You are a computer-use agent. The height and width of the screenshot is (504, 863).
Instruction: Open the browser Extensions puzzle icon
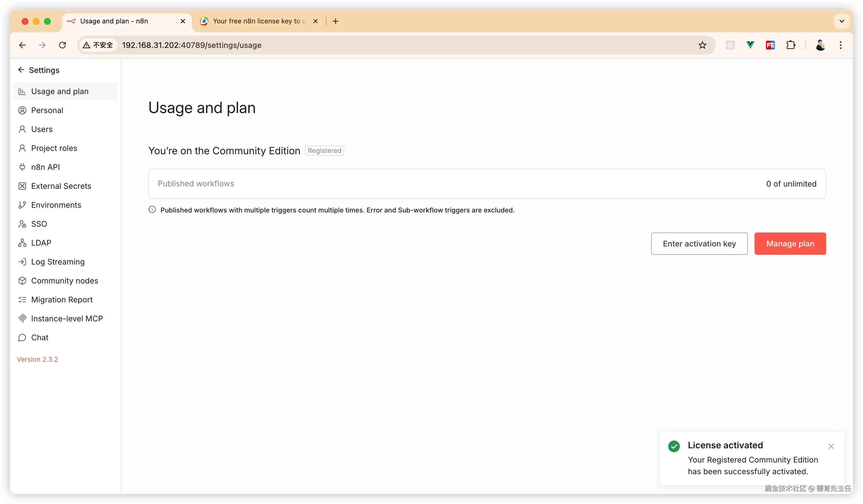click(791, 45)
